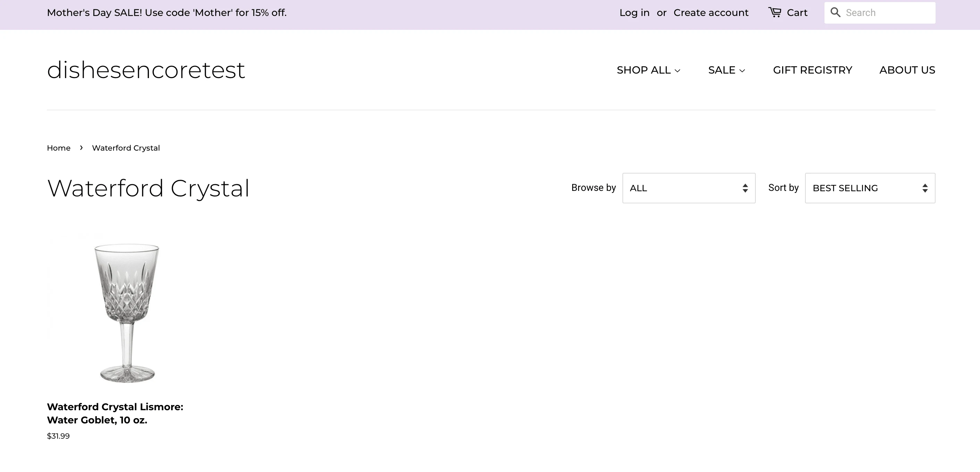Click the search magnifier icon
The image size is (980, 472).
[835, 12]
